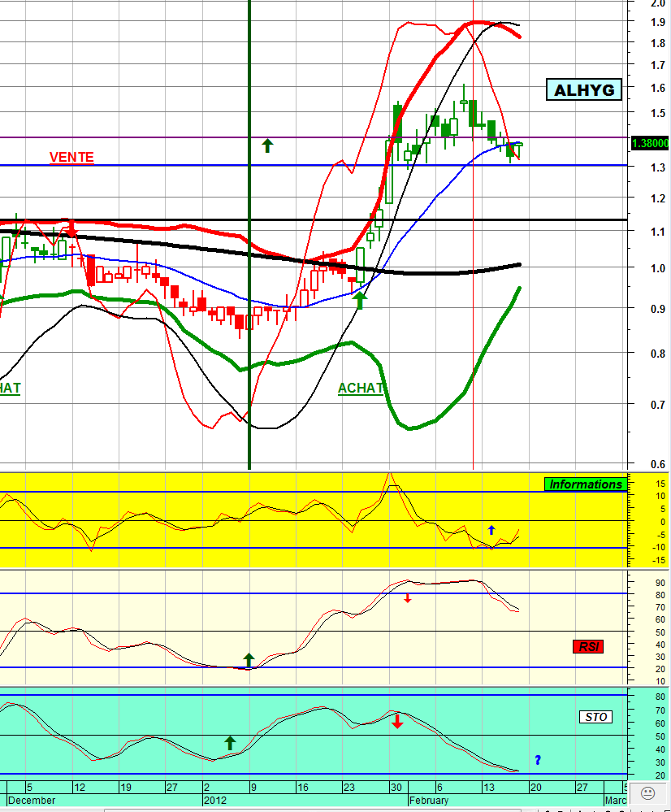This screenshot has height=812, width=671.
Task: Click the 80 value on STO scale
Action: pos(660,697)
